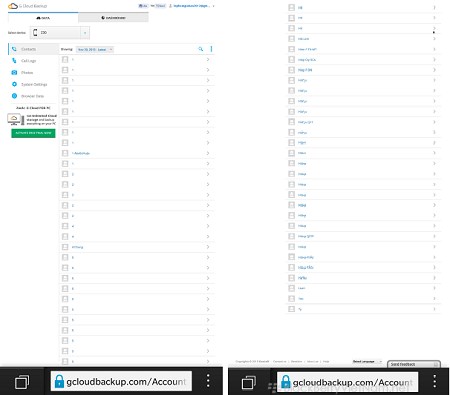The height and width of the screenshot is (395, 450).
Task: Open System Settings in the sidebar
Action: 34,84
